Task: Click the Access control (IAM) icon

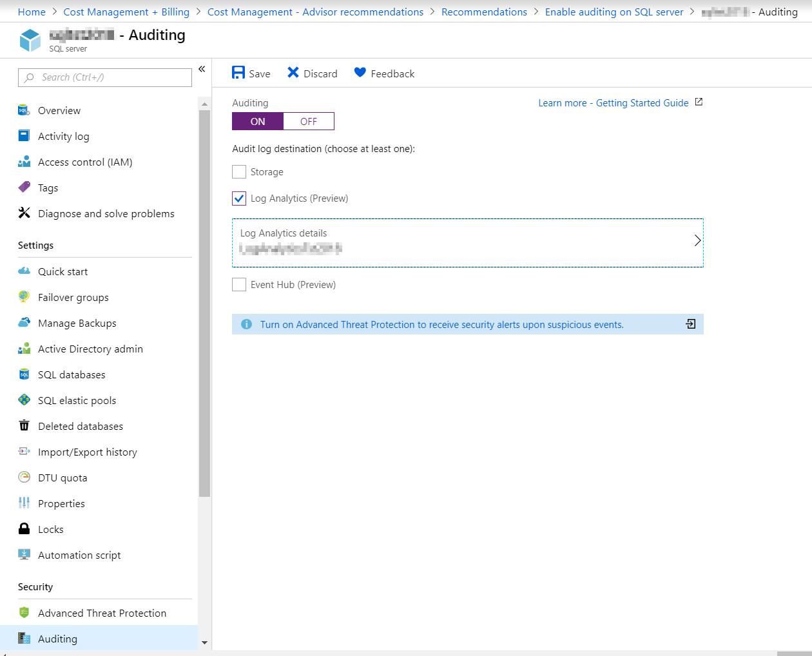Action: pos(24,162)
